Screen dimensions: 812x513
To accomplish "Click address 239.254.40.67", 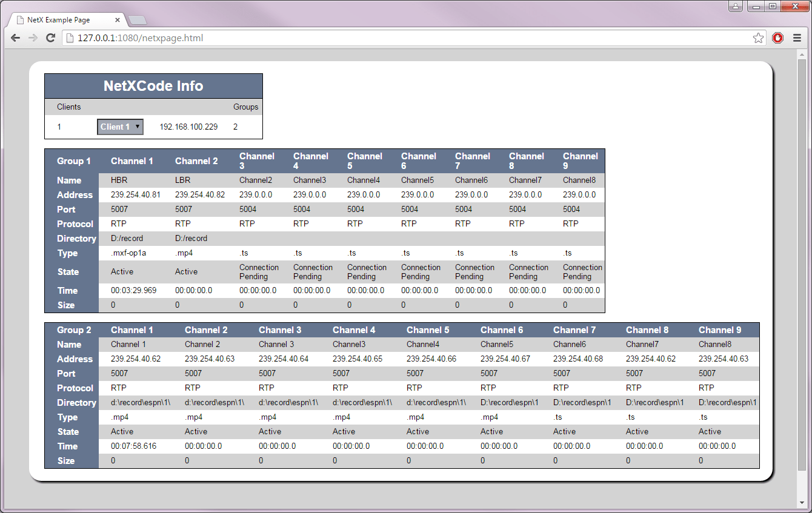I will tap(505, 359).
